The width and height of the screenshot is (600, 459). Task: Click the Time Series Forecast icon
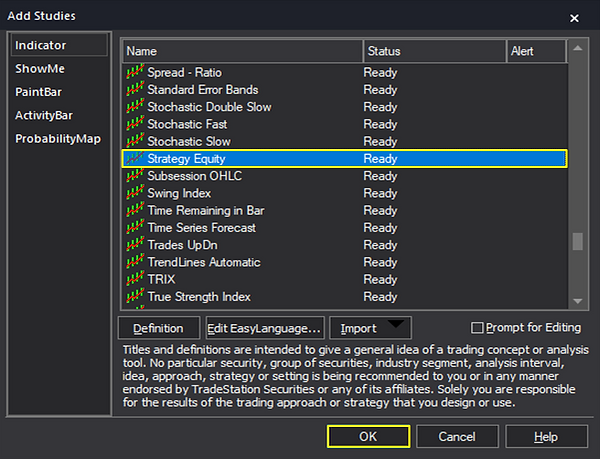click(135, 227)
